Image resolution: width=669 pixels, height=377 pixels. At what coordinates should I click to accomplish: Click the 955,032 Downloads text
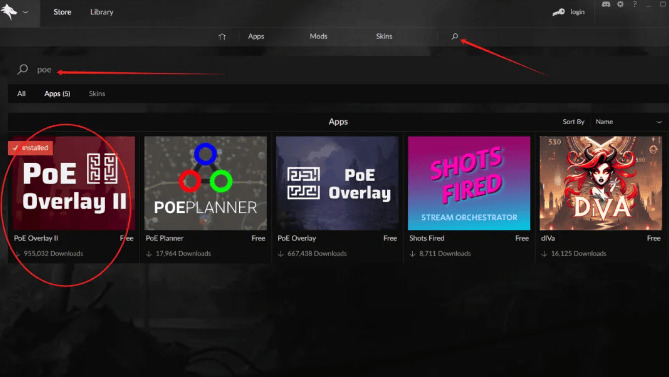53,253
